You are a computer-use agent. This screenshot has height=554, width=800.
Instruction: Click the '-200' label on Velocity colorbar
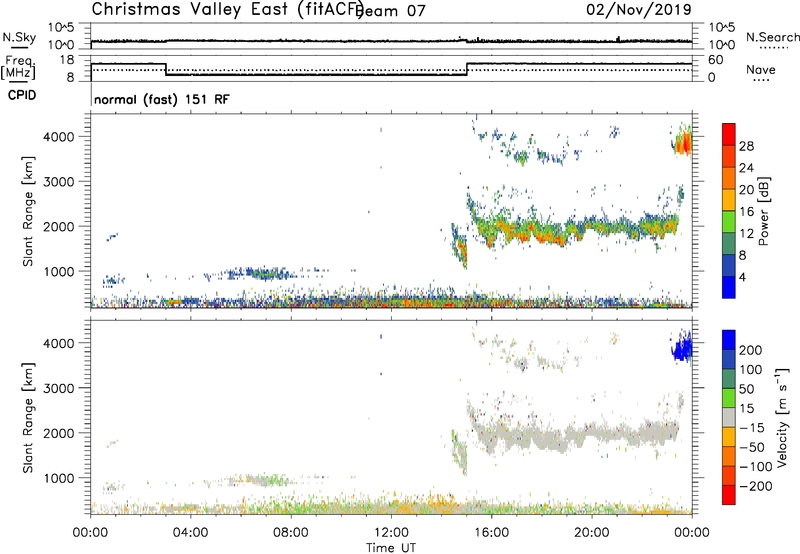(x=755, y=486)
